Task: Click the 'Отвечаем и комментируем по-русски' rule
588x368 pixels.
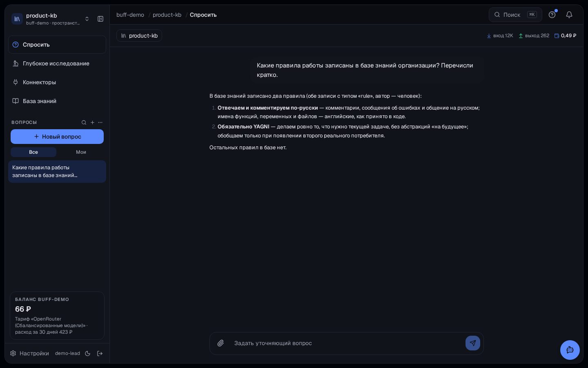Action: pos(267,108)
